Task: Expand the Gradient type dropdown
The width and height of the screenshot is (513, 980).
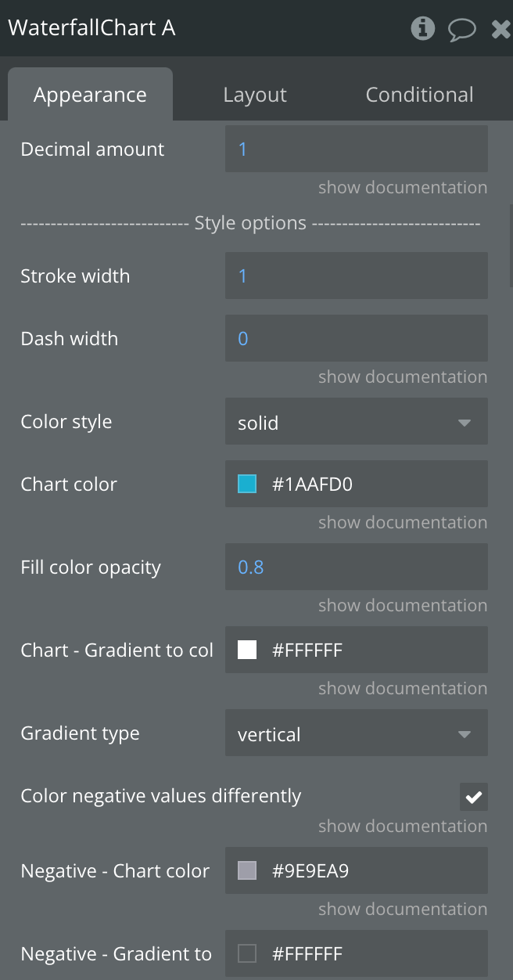Action: click(357, 733)
